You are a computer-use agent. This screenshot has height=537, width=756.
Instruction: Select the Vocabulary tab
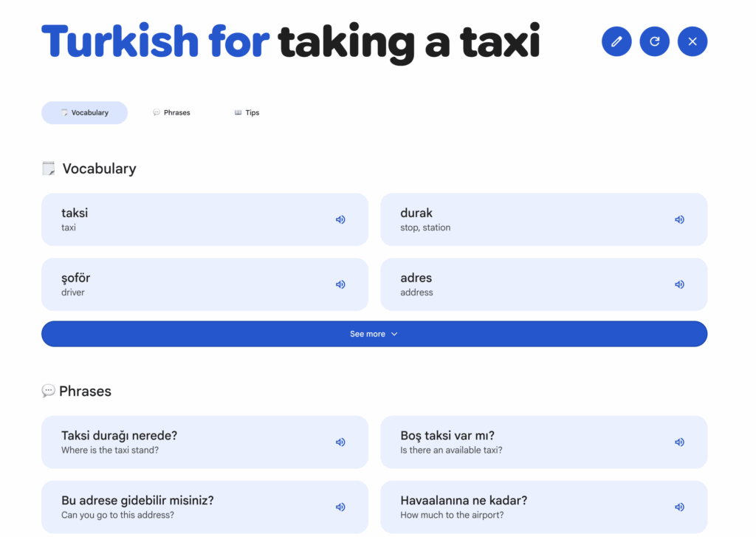(84, 112)
